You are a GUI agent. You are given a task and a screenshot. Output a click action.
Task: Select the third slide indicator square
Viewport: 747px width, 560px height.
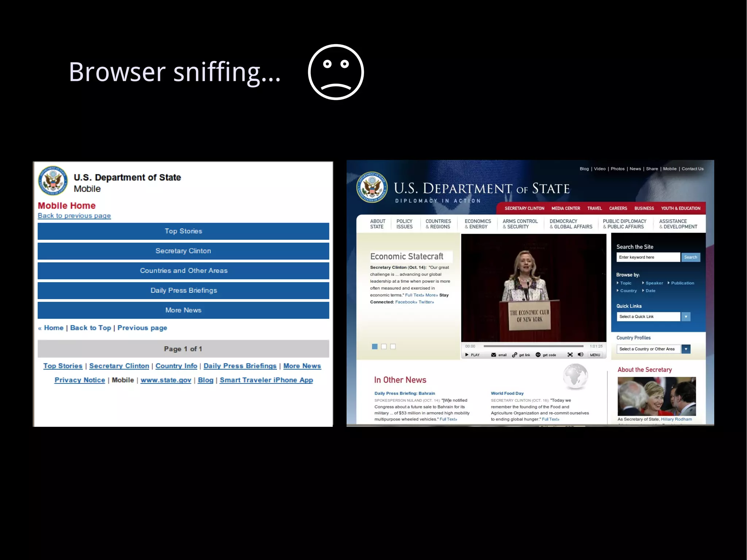[x=393, y=346]
